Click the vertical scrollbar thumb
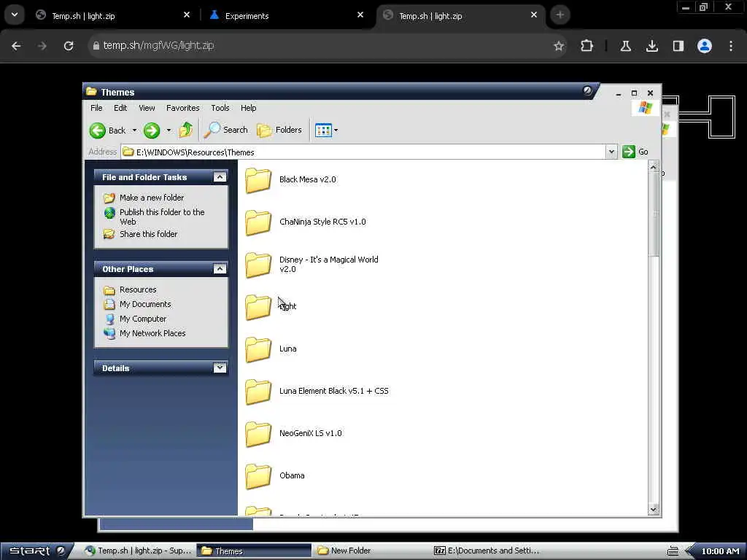 [x=654, y=214]
